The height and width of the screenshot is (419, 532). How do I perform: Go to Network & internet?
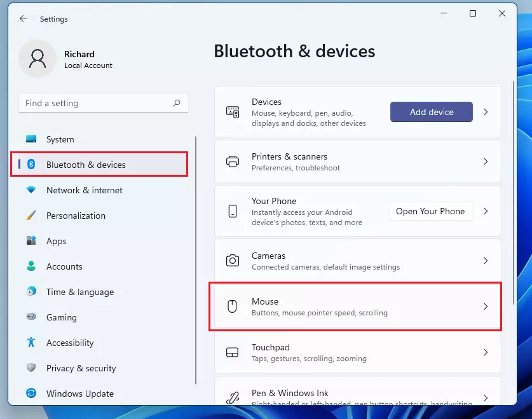click(102, 190)
